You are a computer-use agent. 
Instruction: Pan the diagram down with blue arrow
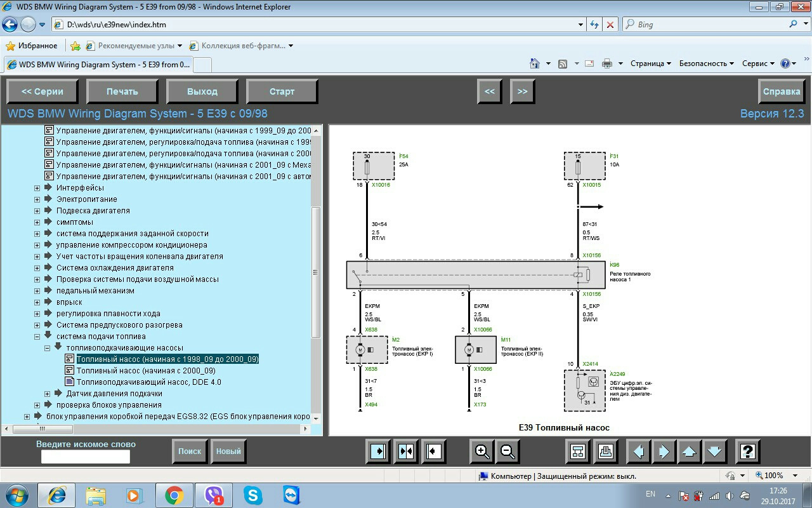coord(714,451)
